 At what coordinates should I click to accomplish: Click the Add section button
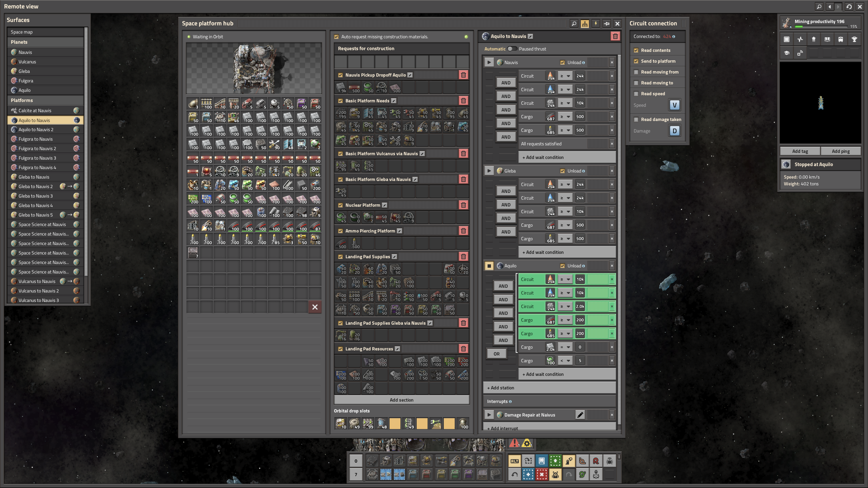(x=401, y=400)
